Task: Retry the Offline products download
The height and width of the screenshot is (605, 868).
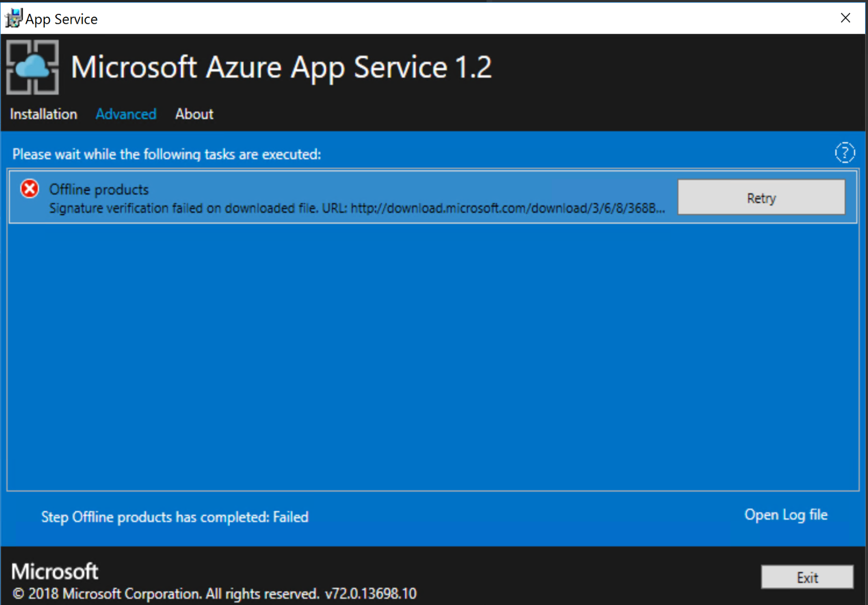Action: click(761, 197)
